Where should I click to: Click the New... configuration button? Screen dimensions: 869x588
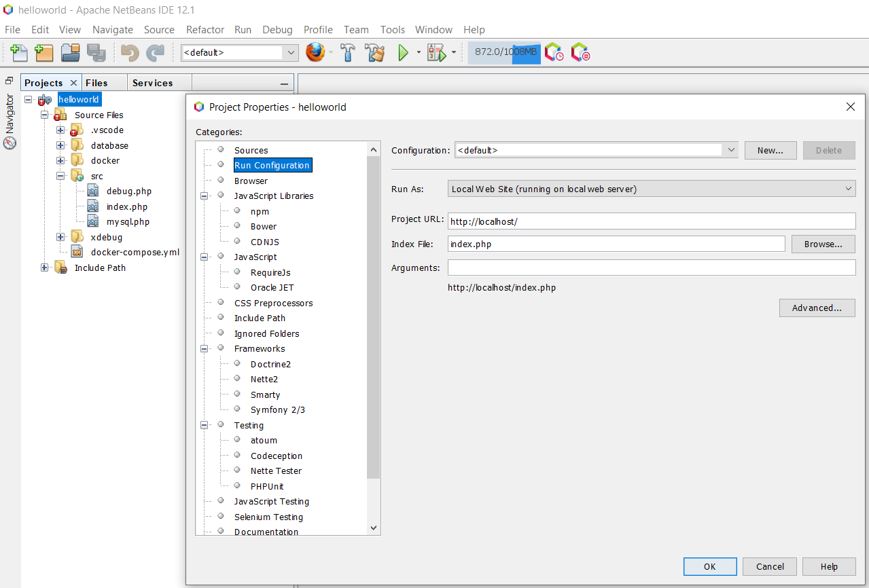pyautogui.click(x=770, y=150)
